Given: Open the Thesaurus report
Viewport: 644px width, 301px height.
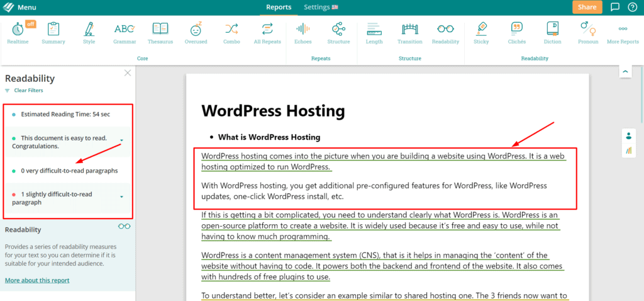Looking at the screenshot, I should [160, 32].
